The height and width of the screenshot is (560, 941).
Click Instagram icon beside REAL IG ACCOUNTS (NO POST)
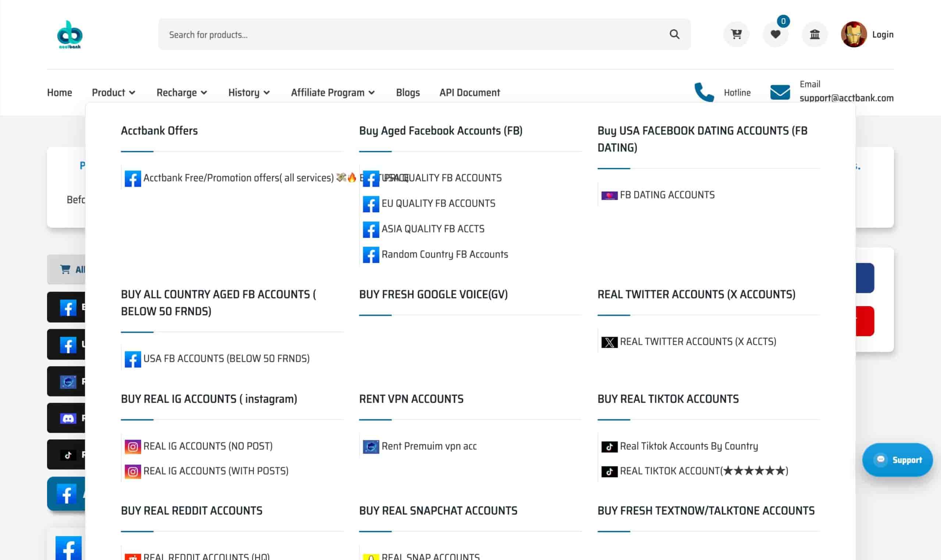click(133, 447)
